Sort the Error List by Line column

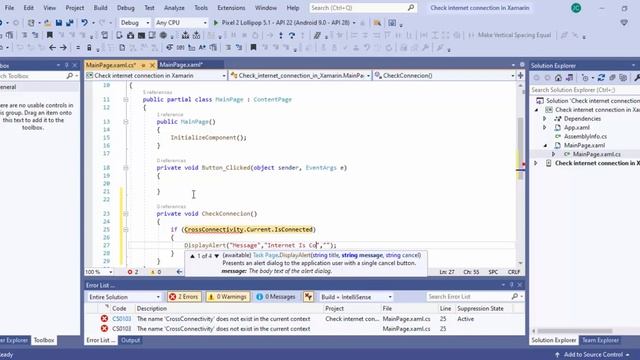click(445, 309)
